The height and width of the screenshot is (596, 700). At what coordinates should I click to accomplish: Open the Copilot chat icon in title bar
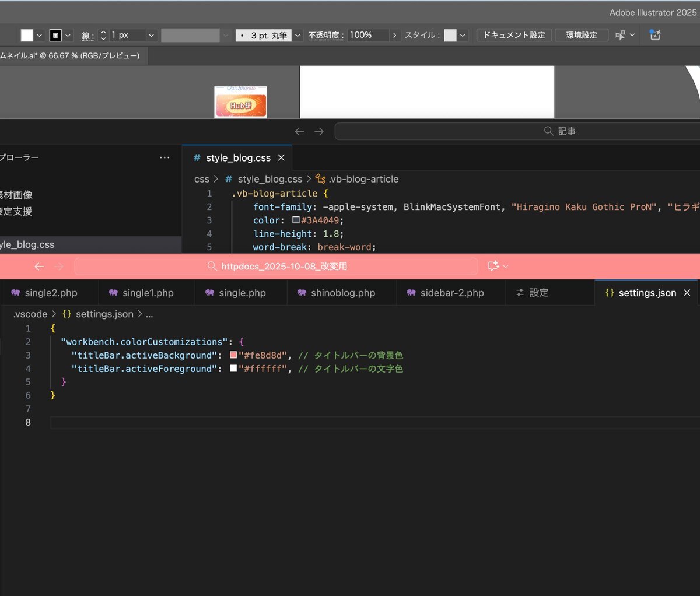pos(494,267)
